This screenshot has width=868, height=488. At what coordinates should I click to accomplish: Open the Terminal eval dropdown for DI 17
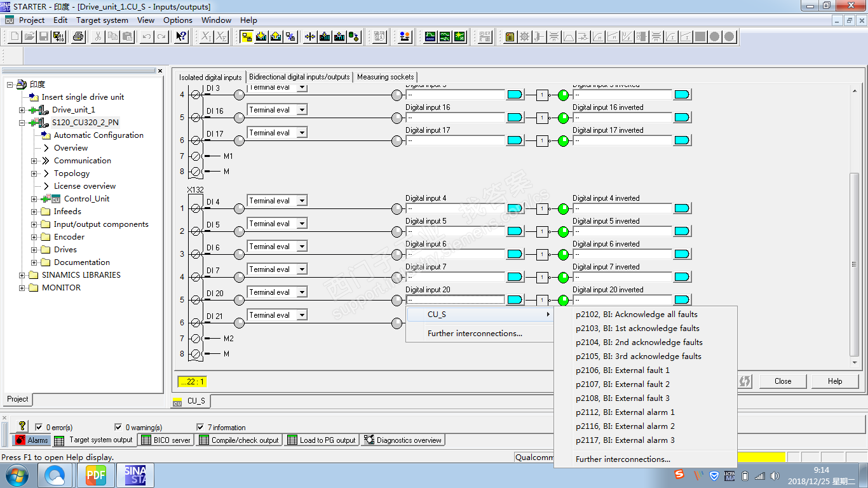(x=302, y=133)
